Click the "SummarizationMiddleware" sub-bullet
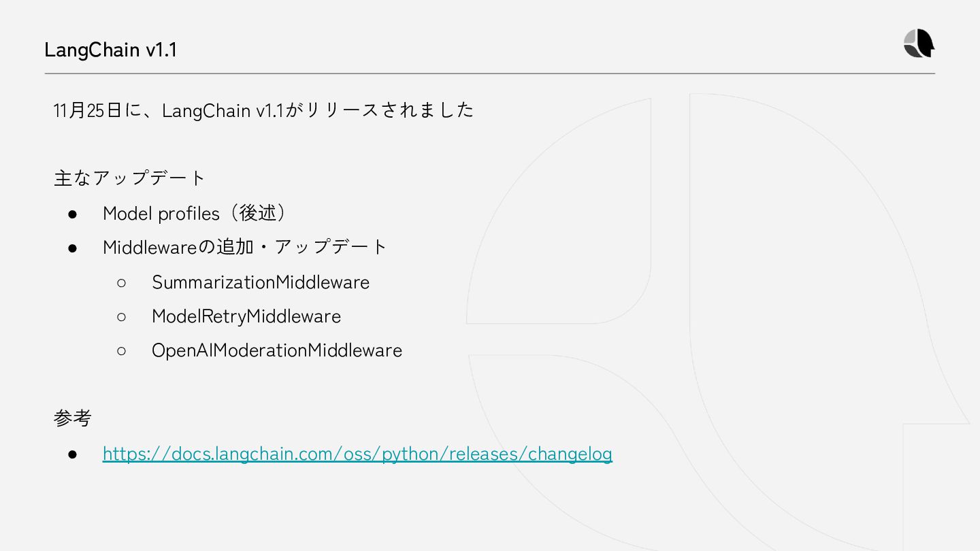 coord(261,282)
